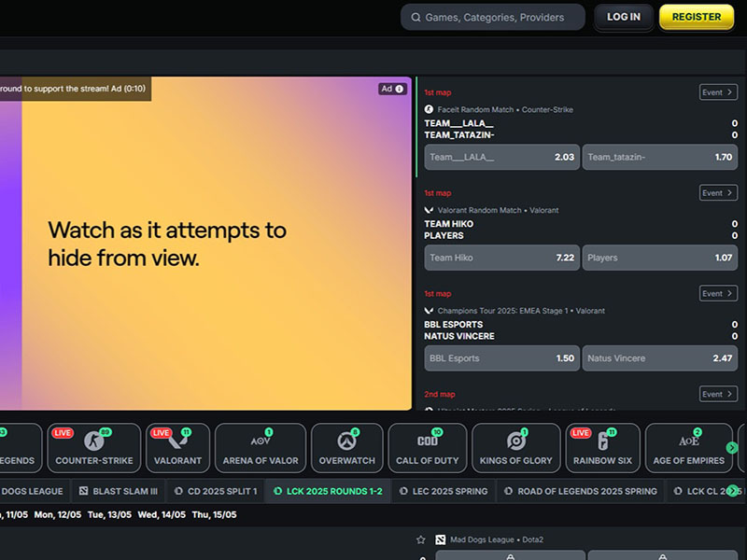The height and width of the screenshot is (560, 747).
Task: Click the yellow REGISTER button
Action: pos(696,17)
